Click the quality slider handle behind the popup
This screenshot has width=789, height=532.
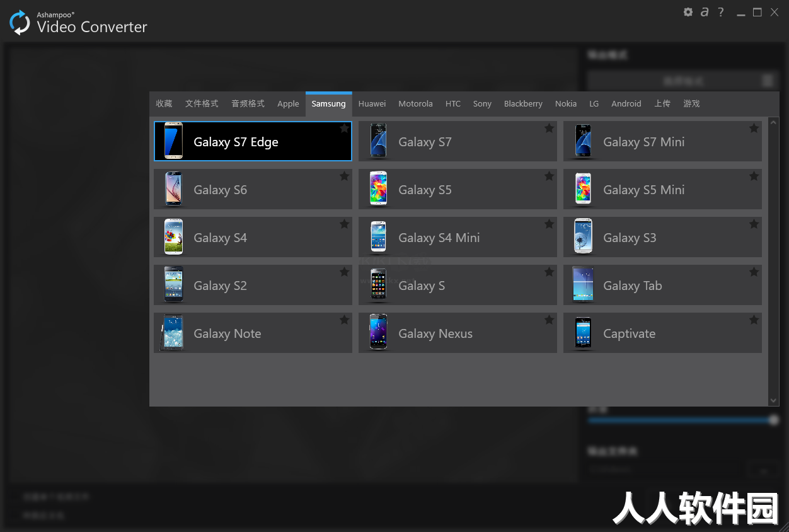coord(775,420)
